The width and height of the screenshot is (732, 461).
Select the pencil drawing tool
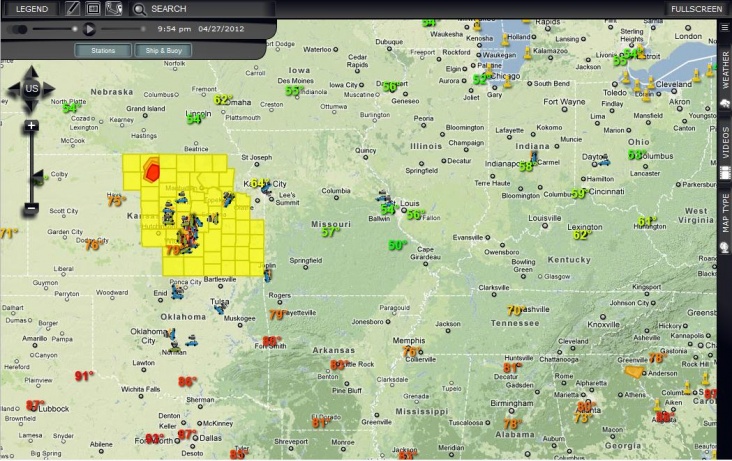coord(73,9)
